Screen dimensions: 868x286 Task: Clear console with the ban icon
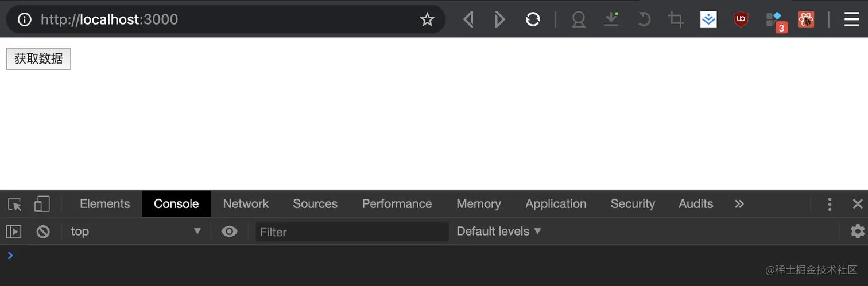tap(43, 232)
